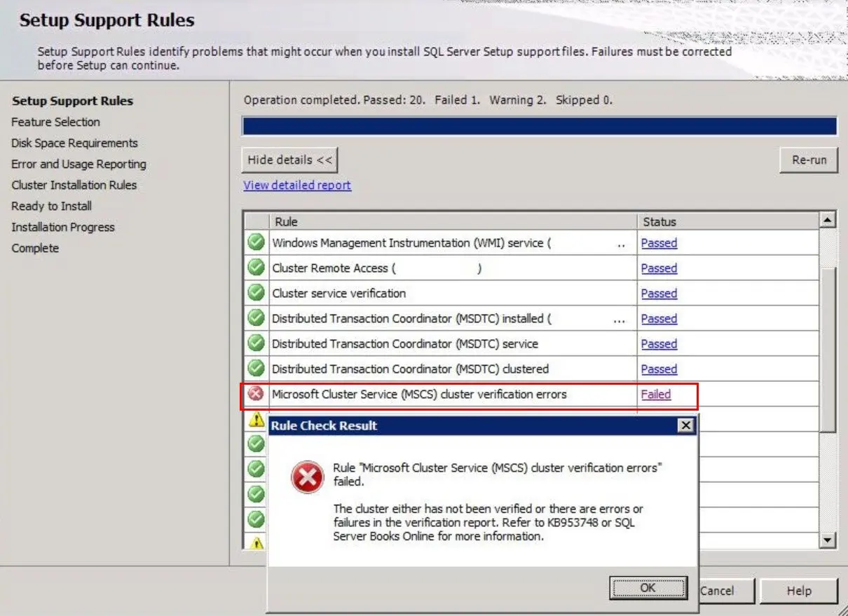The height and width of the screenshot is (616, 848).
Task: Click green check icon for Cluster Remote Access
Action: [x=257, y=268]
